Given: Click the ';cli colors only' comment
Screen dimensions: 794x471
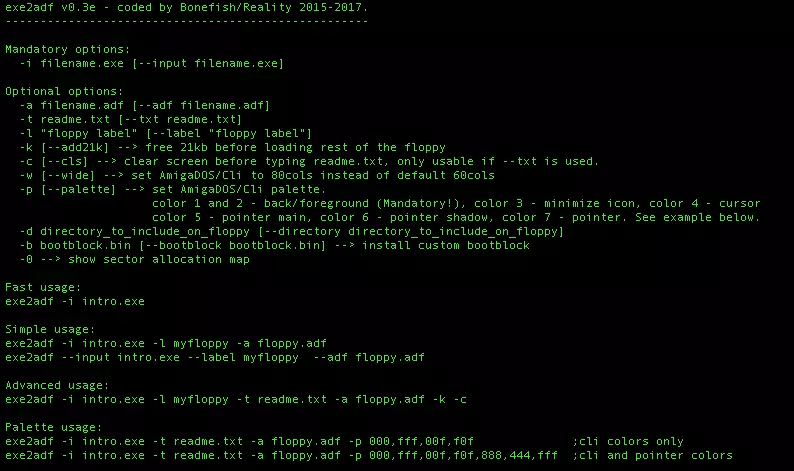Looking at the screenshot, I should (628, 442).
